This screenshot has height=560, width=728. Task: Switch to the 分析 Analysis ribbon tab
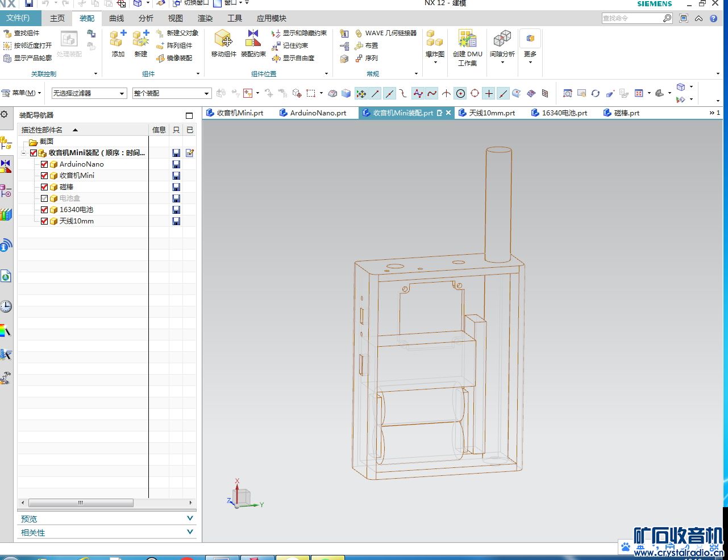pyautogui.click(x=146, y=18)
